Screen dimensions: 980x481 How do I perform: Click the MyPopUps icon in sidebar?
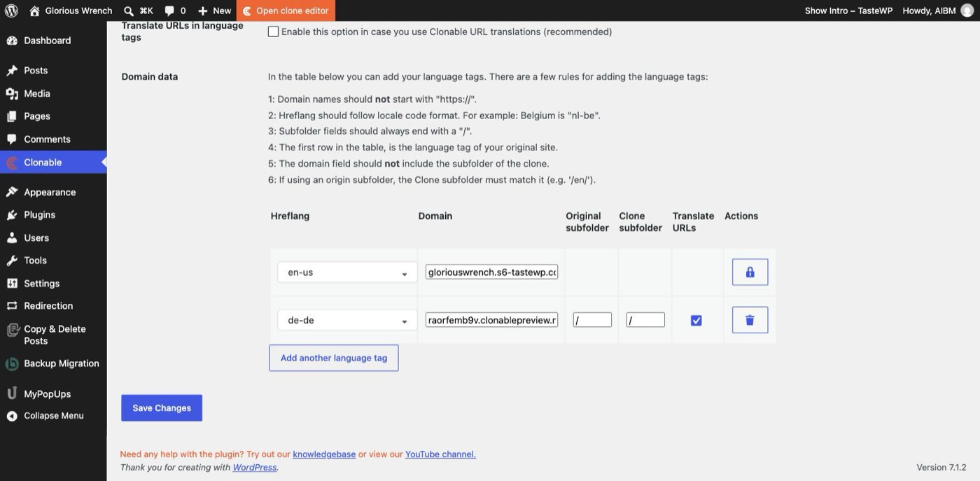[12, 393]
